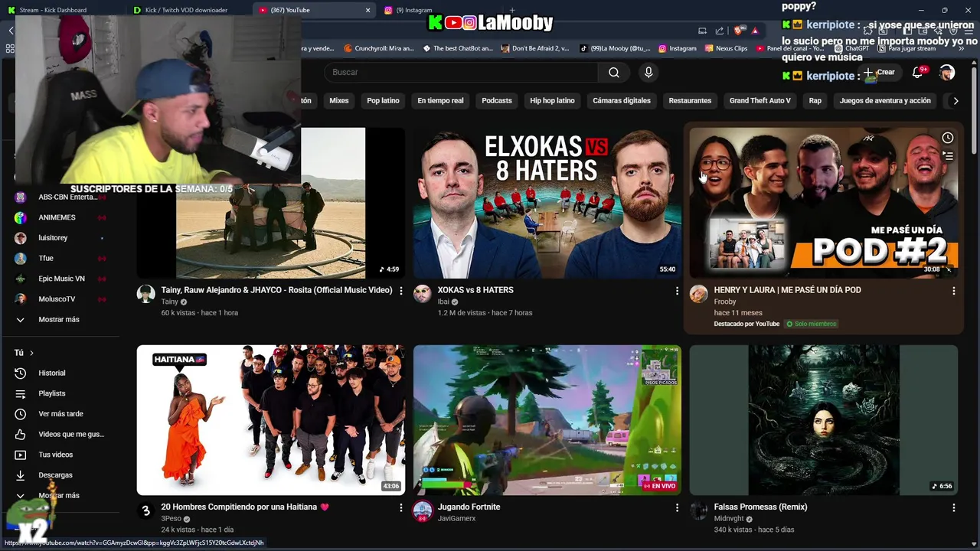Select the Mixes filter chip
980x551 pixels.
tap(338, 100)
